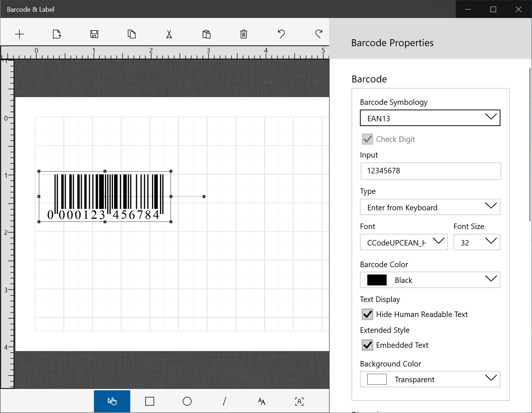
Task: Paste from clipboard using the toolbar icon
Action: point(207,34)
